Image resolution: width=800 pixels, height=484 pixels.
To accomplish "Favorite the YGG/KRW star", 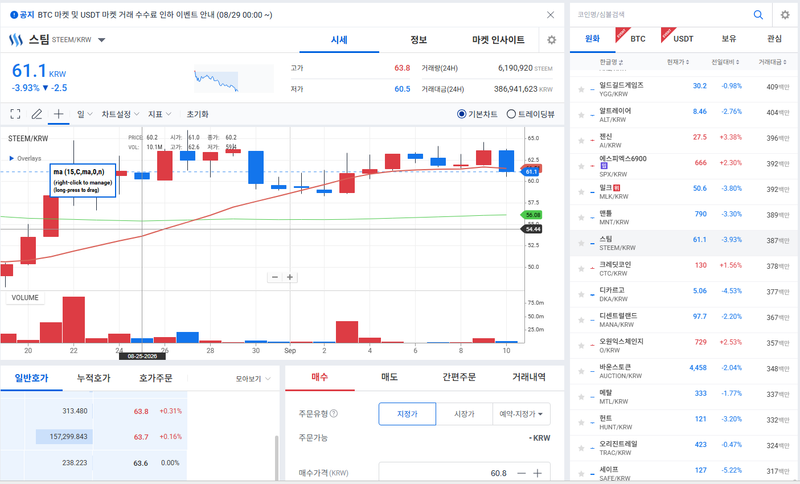I will pyautogui.click(x=581, y=89).
